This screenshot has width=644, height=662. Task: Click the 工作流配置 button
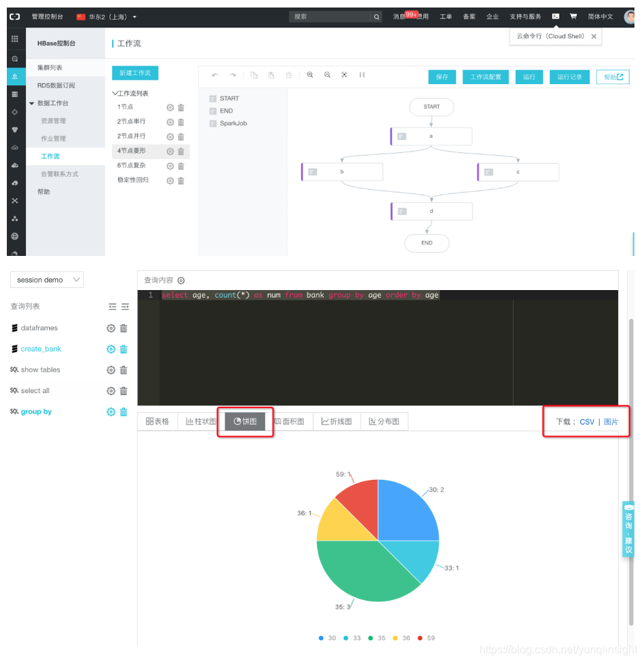pos(486,77)
